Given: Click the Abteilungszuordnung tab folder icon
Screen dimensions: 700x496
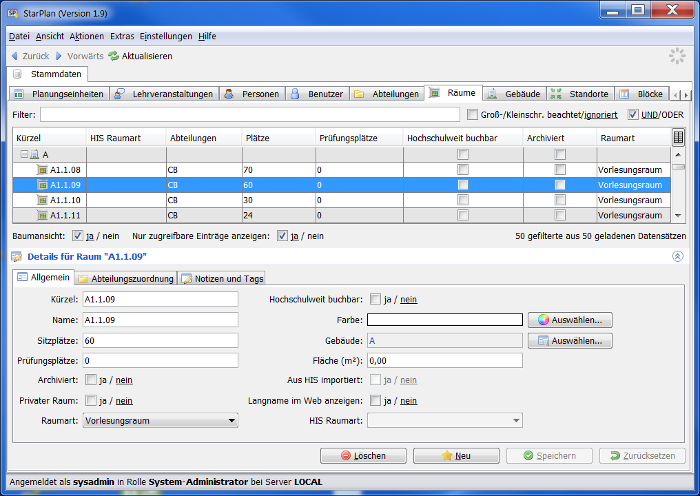Looking at the screenshot, I should 83,279.
